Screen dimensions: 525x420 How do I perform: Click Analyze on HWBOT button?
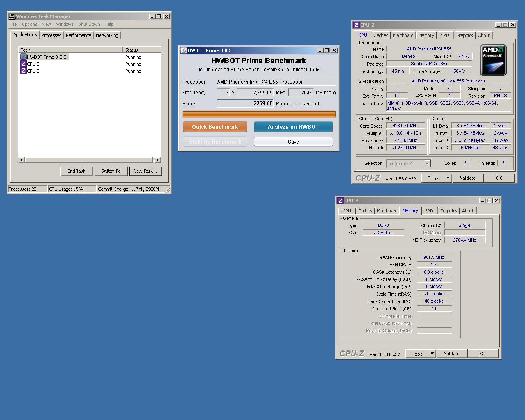pos(293,127)
